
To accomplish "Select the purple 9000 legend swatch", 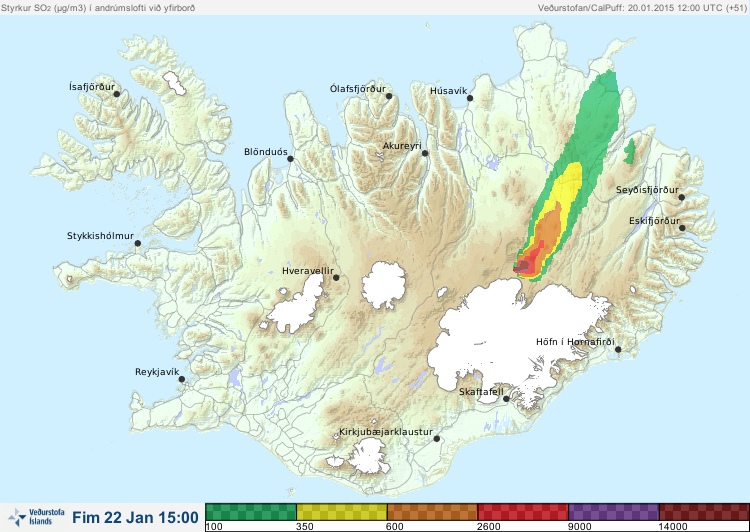I will click(613, 512).
